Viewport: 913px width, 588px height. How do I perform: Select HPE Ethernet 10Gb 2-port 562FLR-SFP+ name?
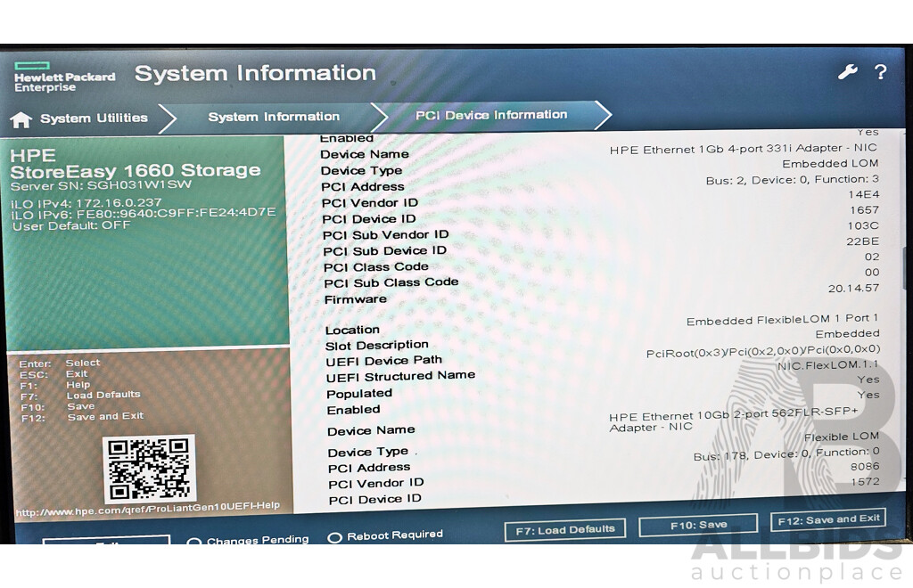click(734, 421)
